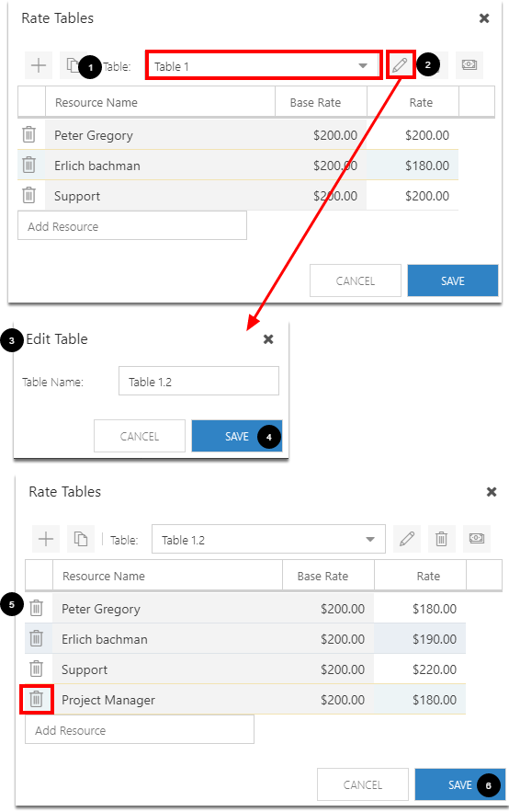The image size is (509, 812).
Task: Click the edit pencil icon beside Table 1
Action: pyautogui.click(x=400, y=64)
